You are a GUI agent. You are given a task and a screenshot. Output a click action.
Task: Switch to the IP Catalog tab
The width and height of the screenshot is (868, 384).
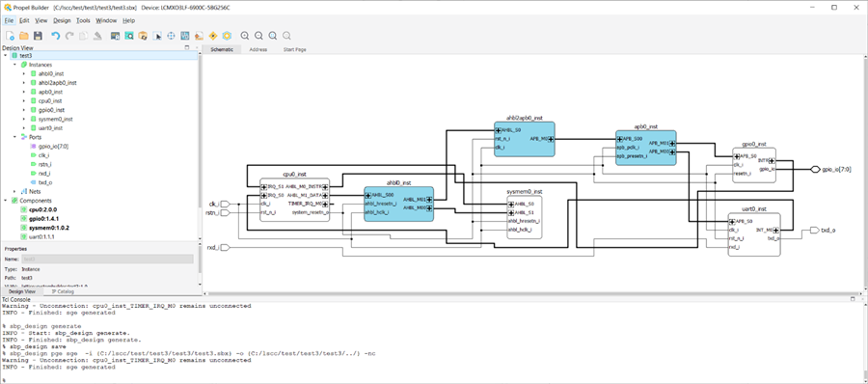pos(63,291)
